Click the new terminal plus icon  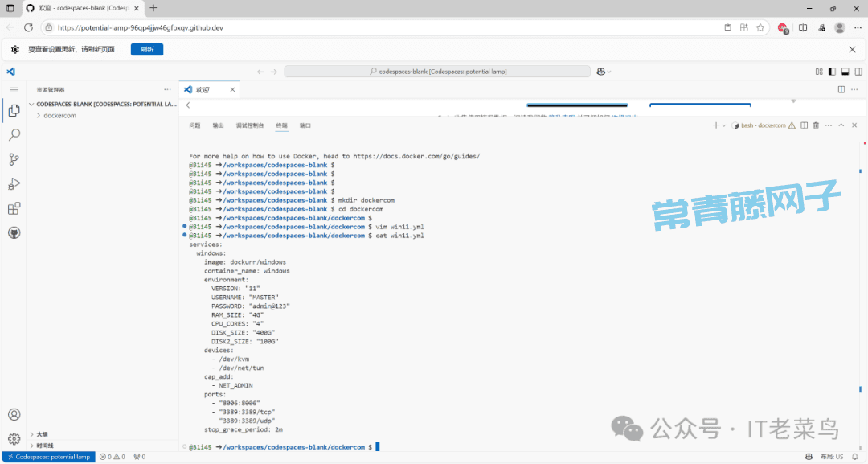point(716,125)
